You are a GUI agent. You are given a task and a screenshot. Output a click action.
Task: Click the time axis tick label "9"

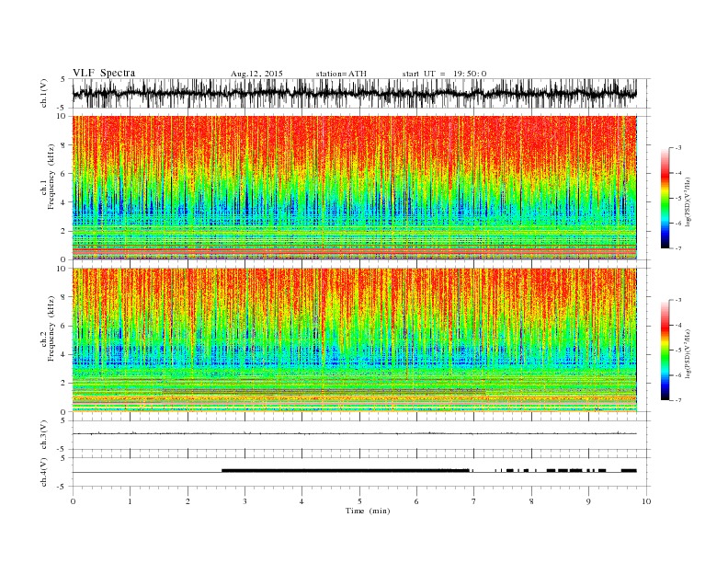(588, 501)
